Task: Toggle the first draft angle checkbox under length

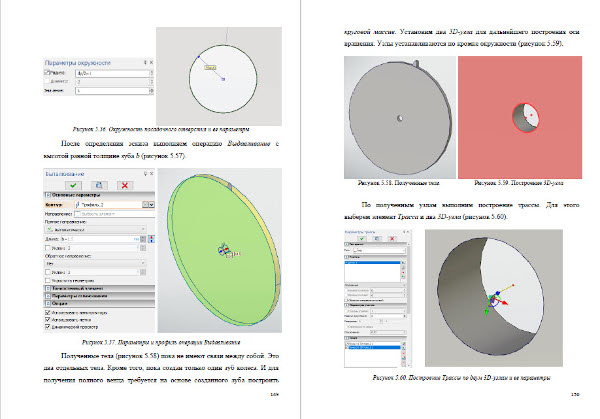Action: tap(48, 248)
